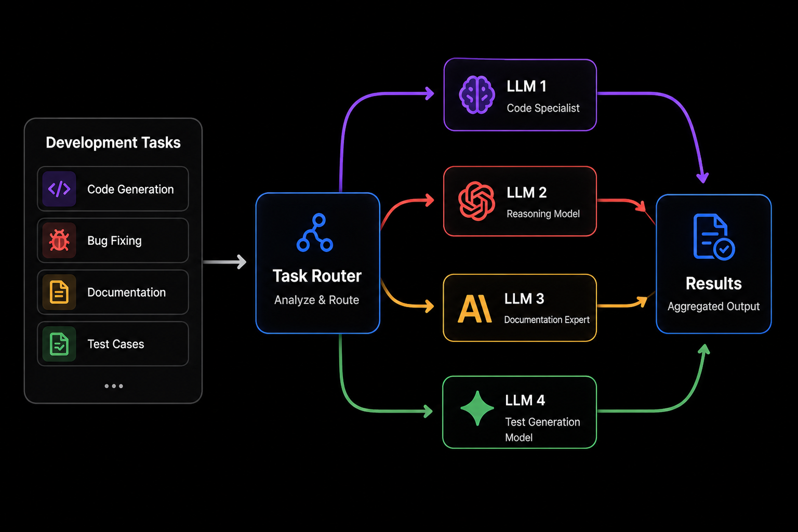The width and height of the screenshot is (798, 532).
Task: Click the purple code brackets icon
Action: point(59,189)
